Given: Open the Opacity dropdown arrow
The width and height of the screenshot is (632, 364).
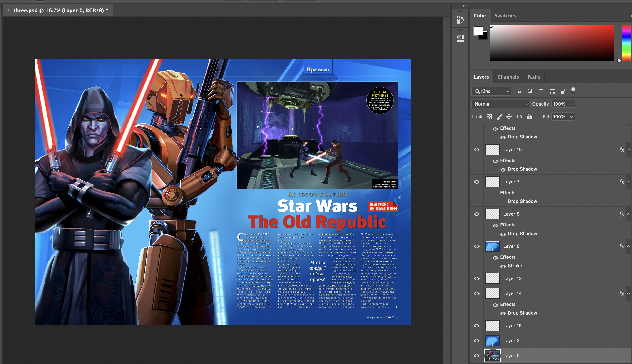Looking at the screenshot, I should click(x=571, y=104).
